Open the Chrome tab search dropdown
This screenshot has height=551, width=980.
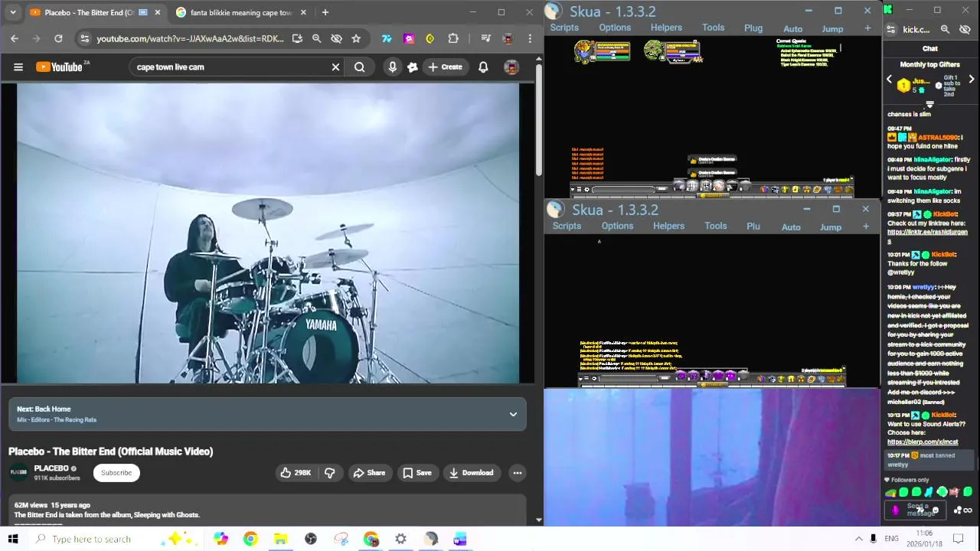click(x=12, y=12)
